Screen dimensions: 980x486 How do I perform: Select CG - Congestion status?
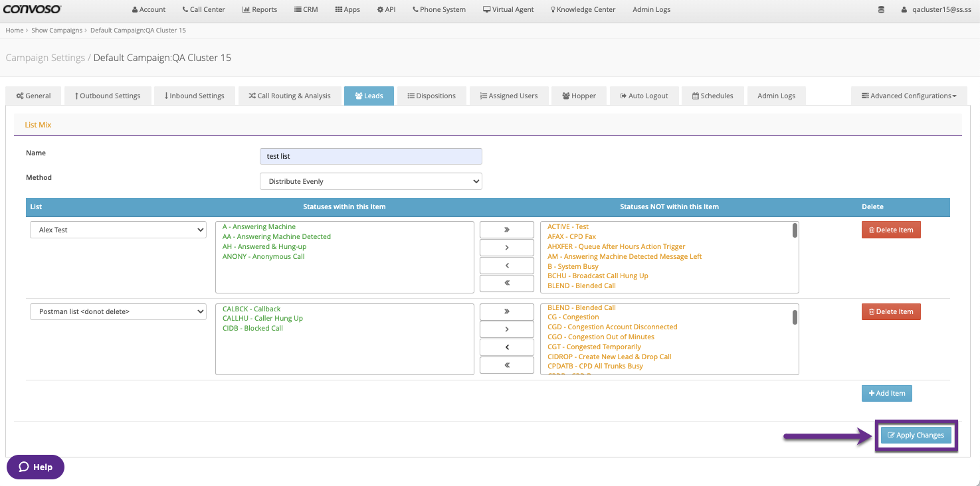573,317
